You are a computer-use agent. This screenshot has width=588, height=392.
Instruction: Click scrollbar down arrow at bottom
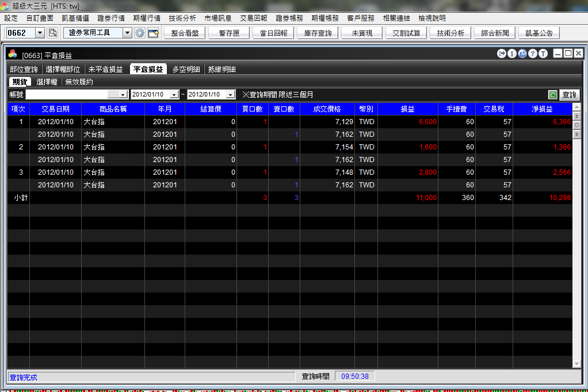tap(576, 363)
